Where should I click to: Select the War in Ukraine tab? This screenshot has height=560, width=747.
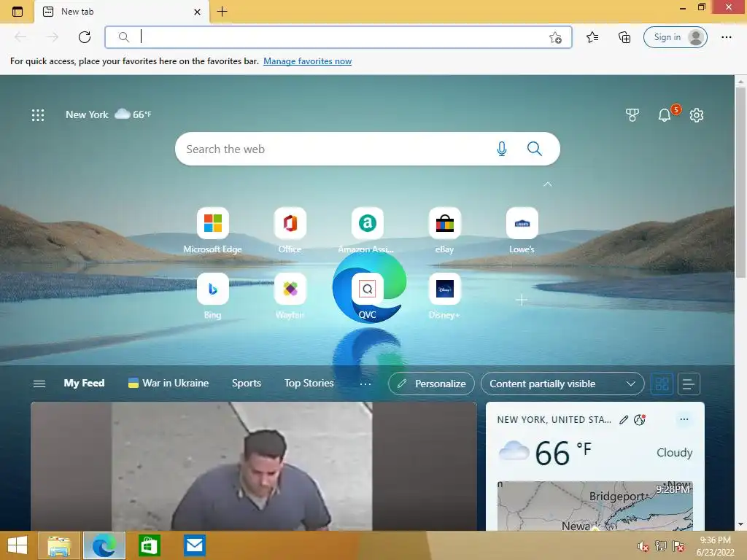169,384
